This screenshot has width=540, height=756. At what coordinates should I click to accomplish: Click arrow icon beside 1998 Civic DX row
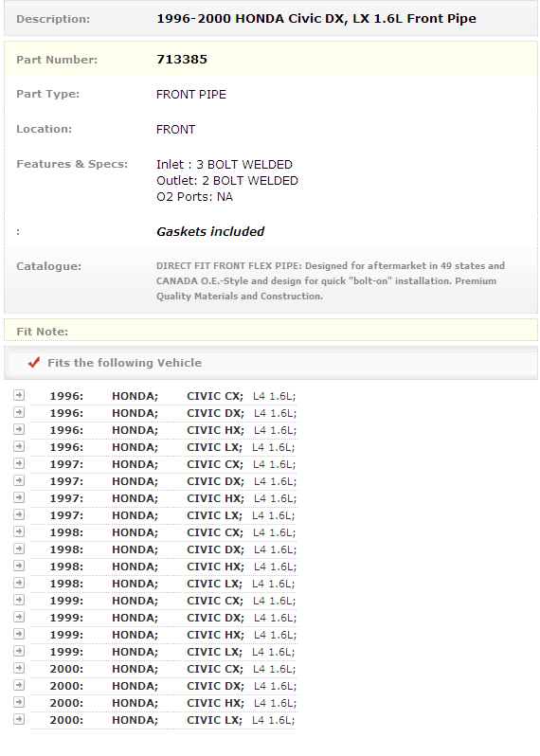coord(19,549)
